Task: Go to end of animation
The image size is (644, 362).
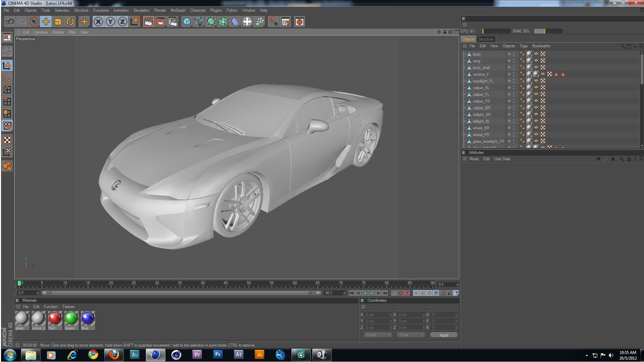Action: coord(385,293)
